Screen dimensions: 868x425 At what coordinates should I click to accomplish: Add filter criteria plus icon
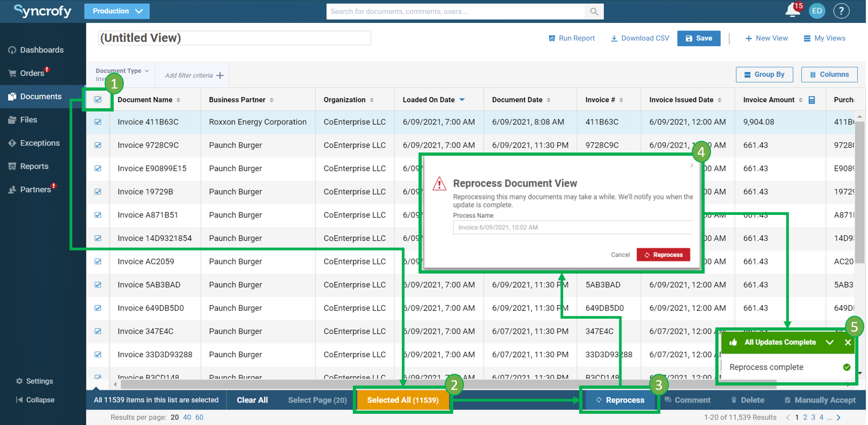(x=220, y=75)
